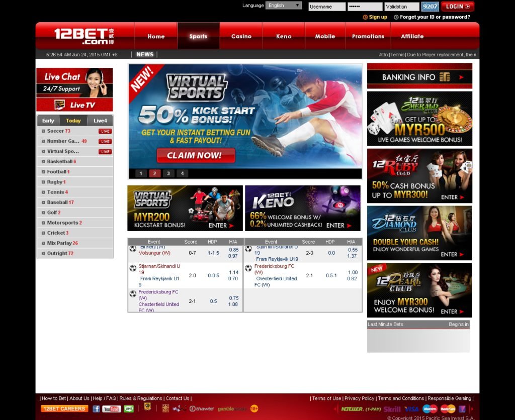
Task: Click the LIVE badge next to Number Game
Action: [x=105, y=141]
